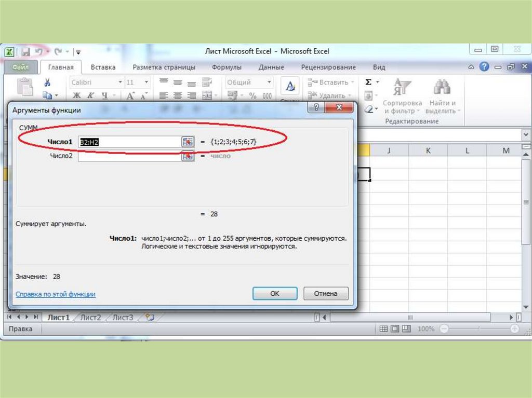Click the Percent style icon
Image resolution: width=532 pixels, height=398 pixels.
click(x=253, y=96)
